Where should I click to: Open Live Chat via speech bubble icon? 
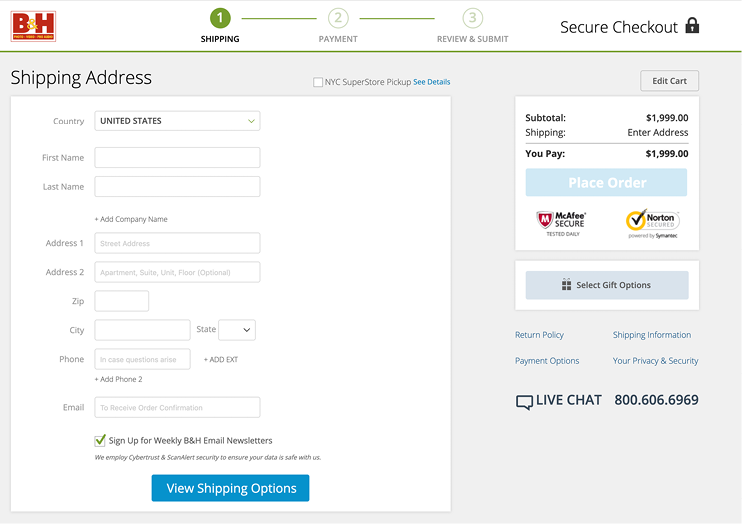tap(524, 402)
